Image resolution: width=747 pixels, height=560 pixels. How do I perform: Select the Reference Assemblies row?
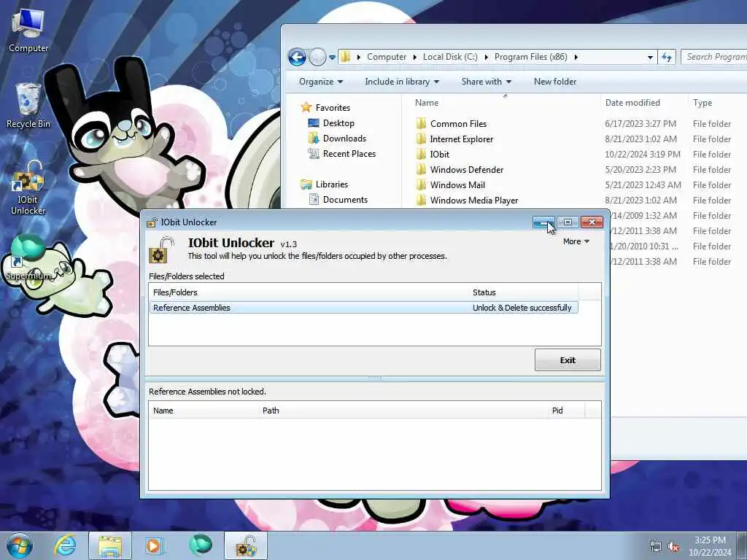pyautogui.click(x=363, y=308)
